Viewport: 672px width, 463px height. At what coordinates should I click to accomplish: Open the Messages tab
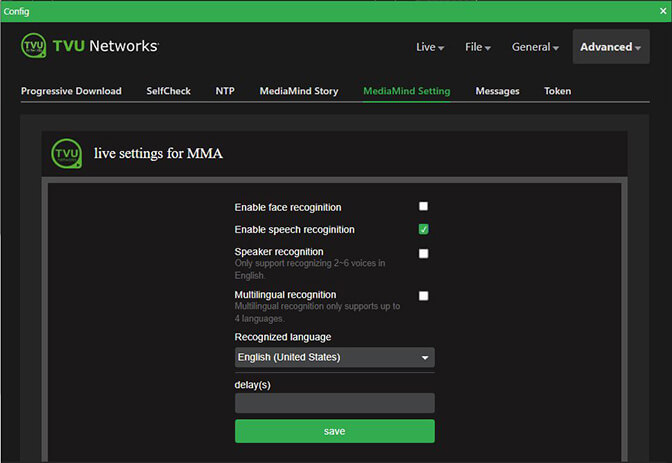click(x=497, y=91)
